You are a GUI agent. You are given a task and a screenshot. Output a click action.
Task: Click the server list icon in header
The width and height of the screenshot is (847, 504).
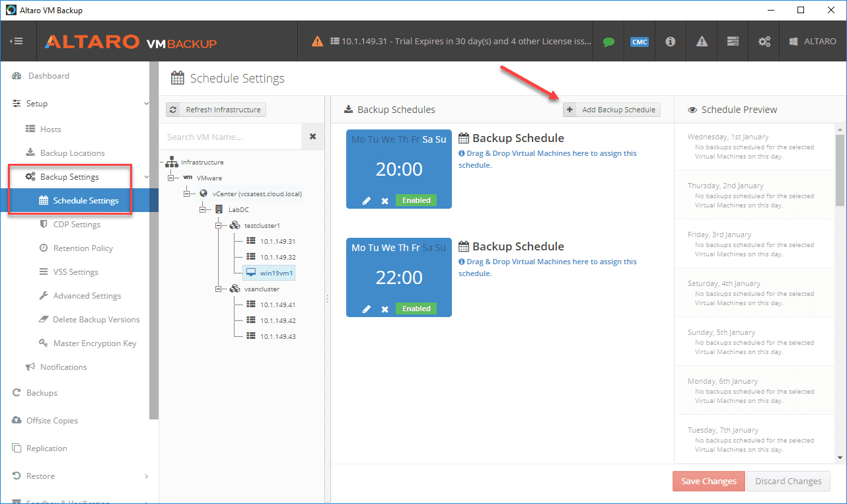[x=733, y=42]
